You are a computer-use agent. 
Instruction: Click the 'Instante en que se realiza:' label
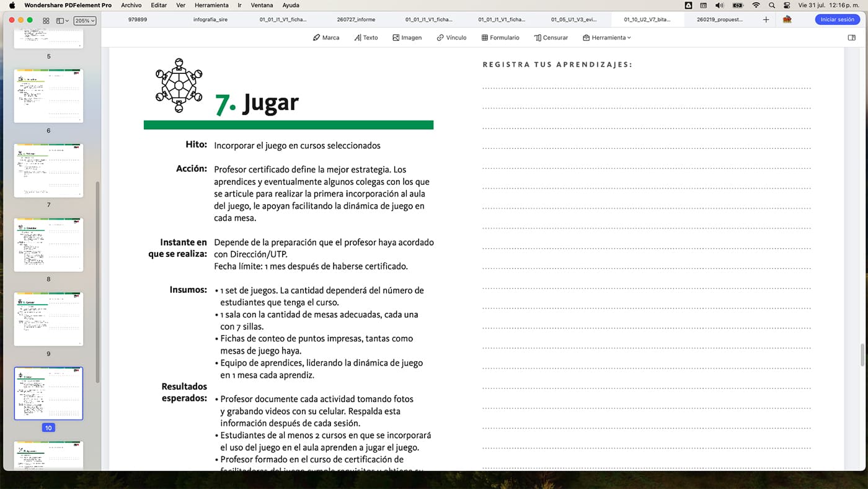tap(177, 248)
